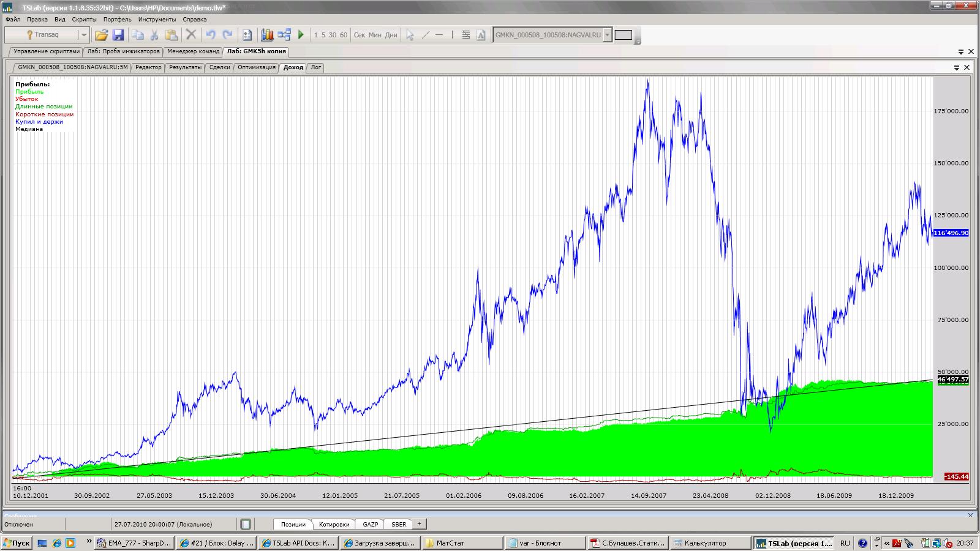Open the Файл menu

click(13, 20)
